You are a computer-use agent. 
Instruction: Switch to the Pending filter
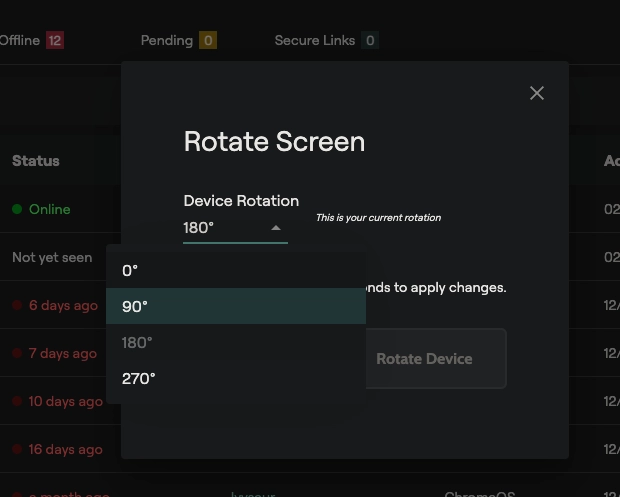(x=166, y=40)
